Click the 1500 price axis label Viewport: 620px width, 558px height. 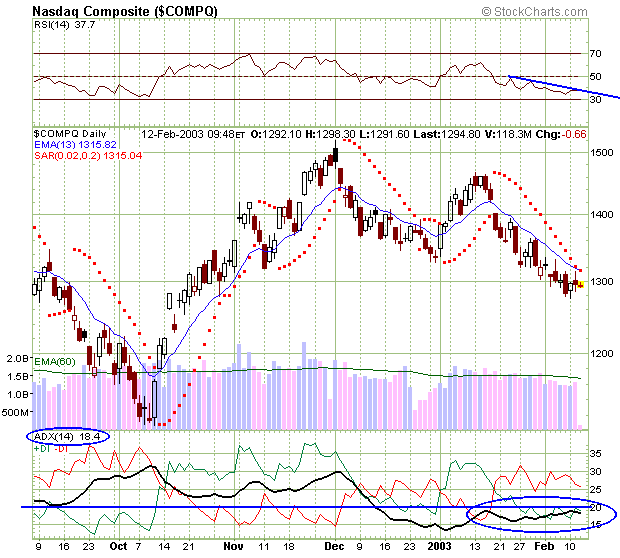601,152
